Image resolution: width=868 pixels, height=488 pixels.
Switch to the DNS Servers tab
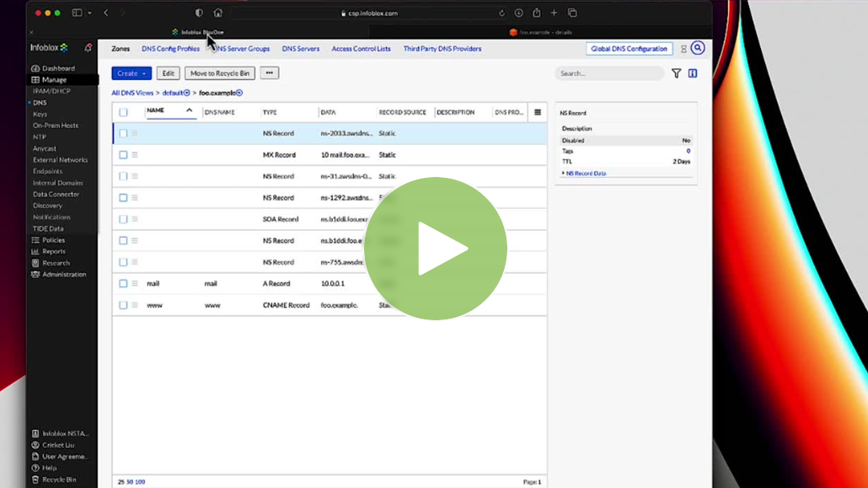click(300, 49)
